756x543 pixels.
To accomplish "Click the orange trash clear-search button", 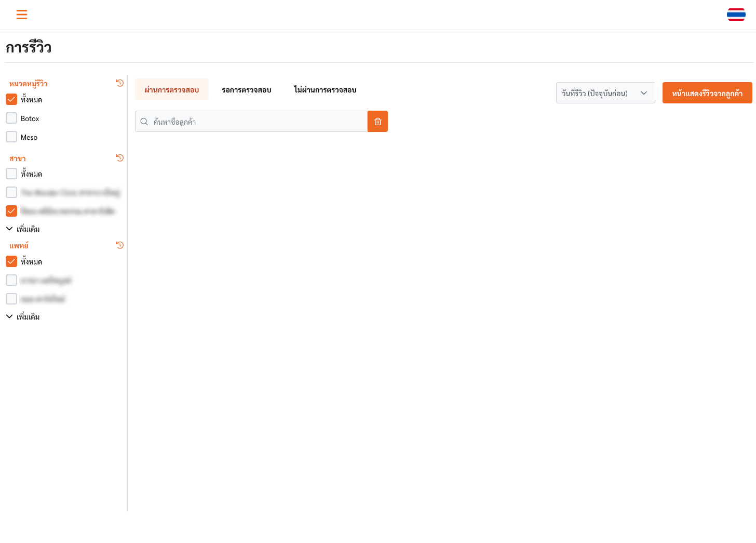I will pyautogui.click(x=377, y=122).
